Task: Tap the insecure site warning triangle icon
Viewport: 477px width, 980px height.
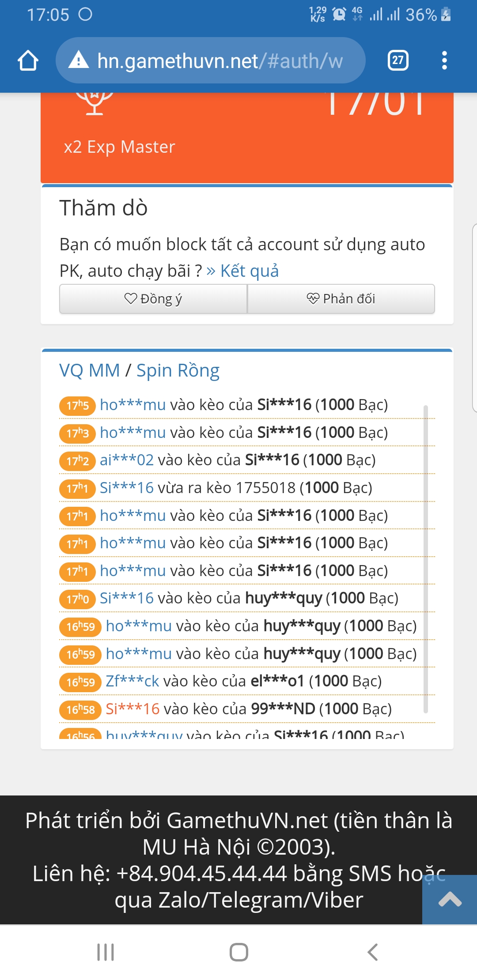Action: coord(79,60)
